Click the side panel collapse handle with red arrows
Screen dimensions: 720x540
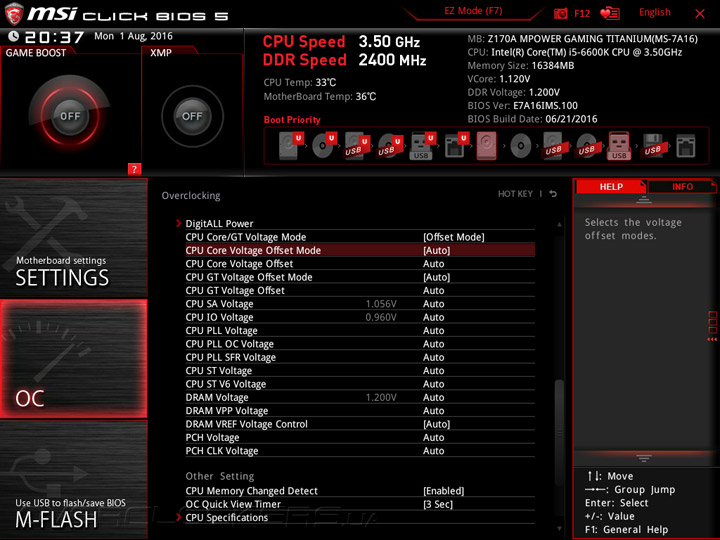[713, 326]
